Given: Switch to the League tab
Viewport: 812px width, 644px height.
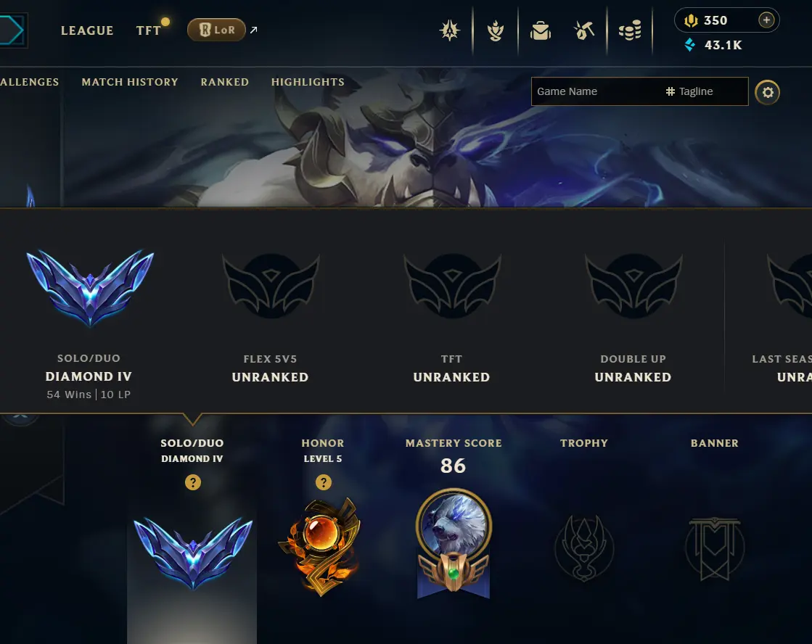Looking at the screenshot, I should [x=87, y=30].
